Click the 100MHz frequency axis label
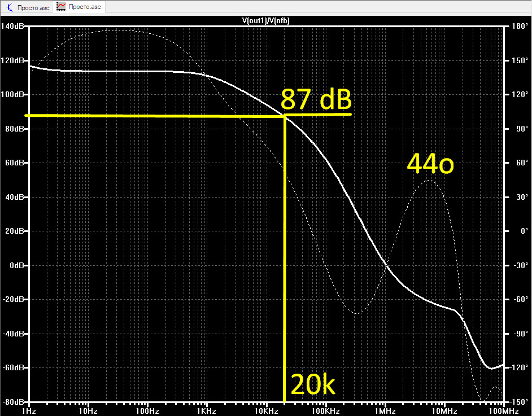532x416 pixels. 504,411
